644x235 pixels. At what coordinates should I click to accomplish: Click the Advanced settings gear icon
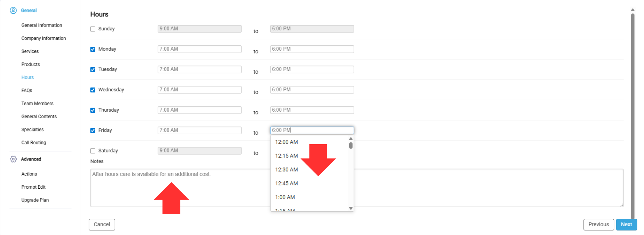point(13,159)
